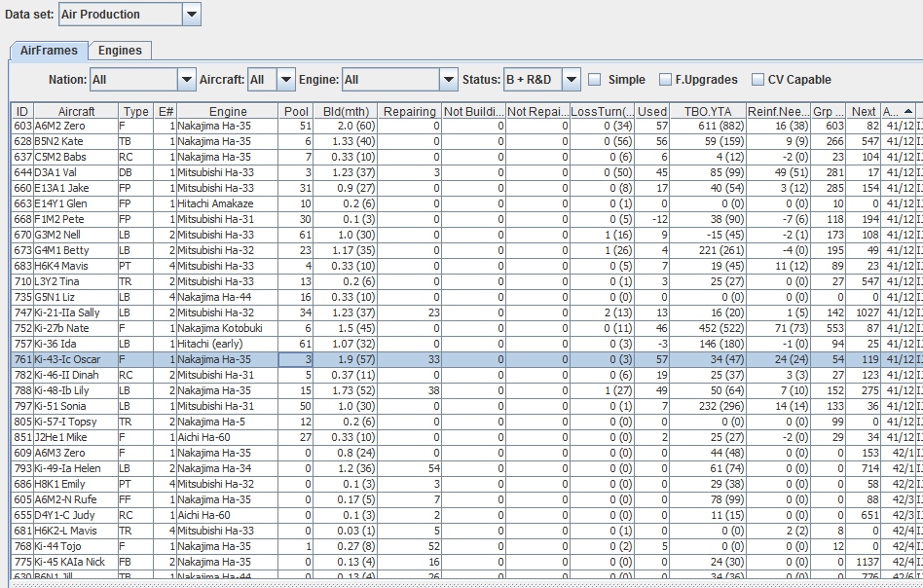923x588 pixels.
Task: Sort table by Type column
Action: (136, 111)
